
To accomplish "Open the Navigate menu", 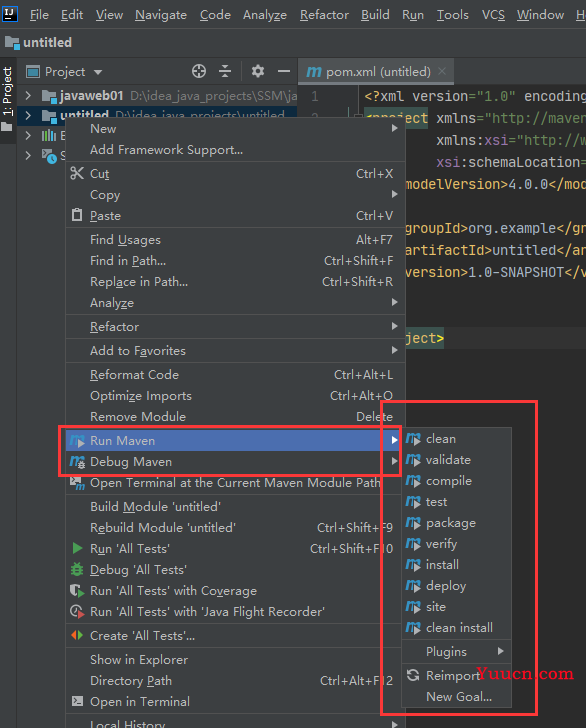I will 161,15.
